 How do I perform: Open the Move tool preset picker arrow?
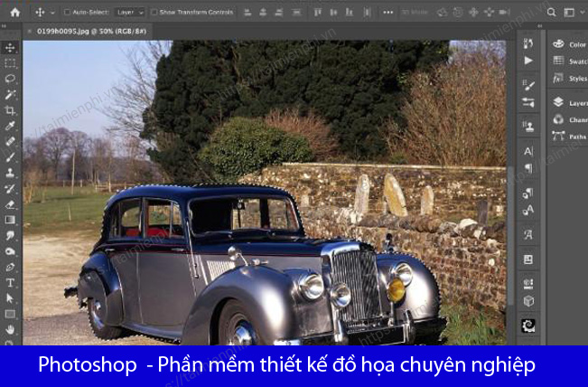point(52,13)
